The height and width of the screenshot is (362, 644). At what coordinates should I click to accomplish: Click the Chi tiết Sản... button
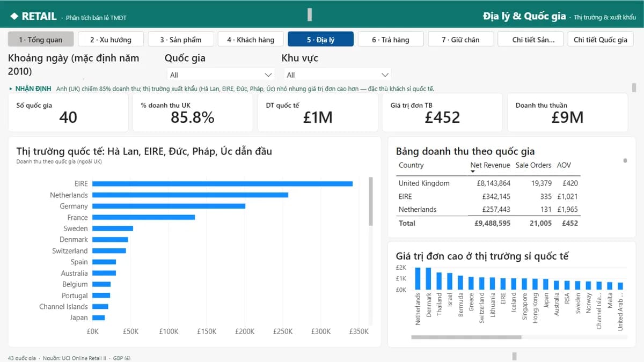coord(530,39)
